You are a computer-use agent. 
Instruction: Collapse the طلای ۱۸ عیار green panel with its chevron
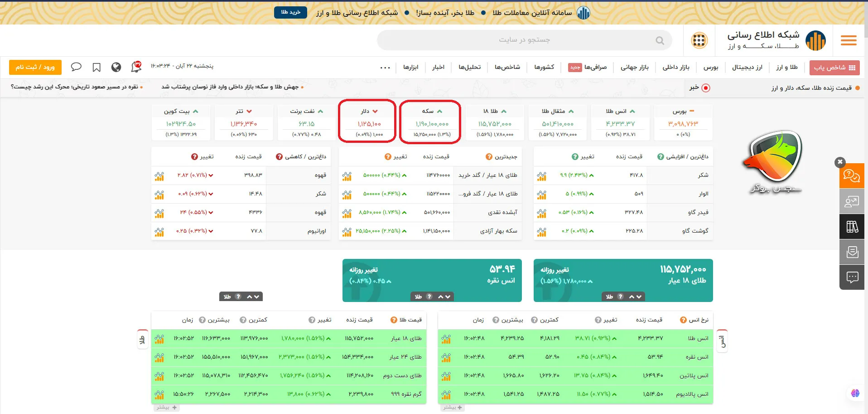pos(631,297)
